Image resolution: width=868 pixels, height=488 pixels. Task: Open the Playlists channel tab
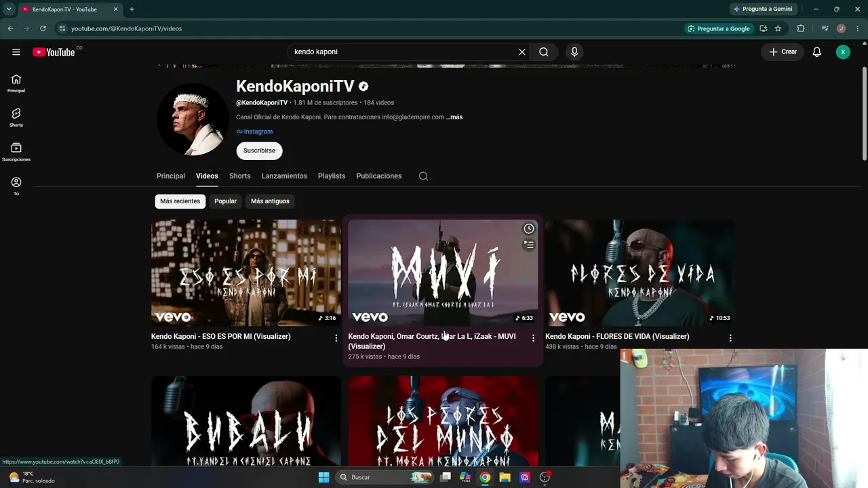332,176
